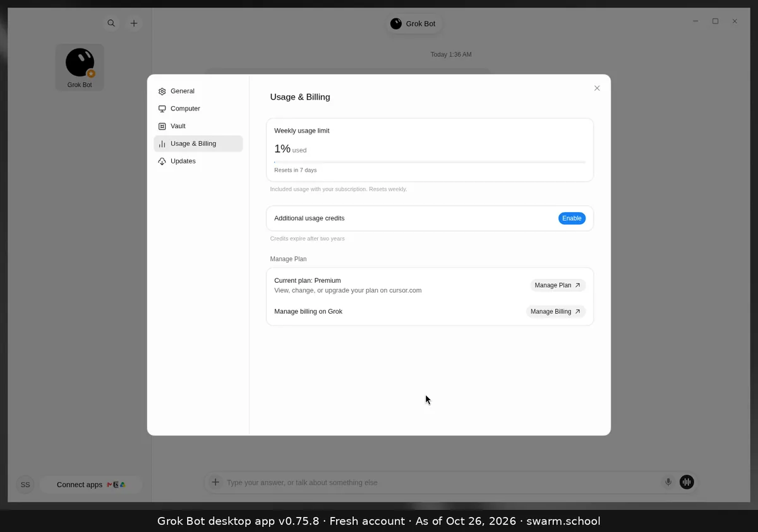
Task: Open Computer settings section
Action: [x=198, y=109]
